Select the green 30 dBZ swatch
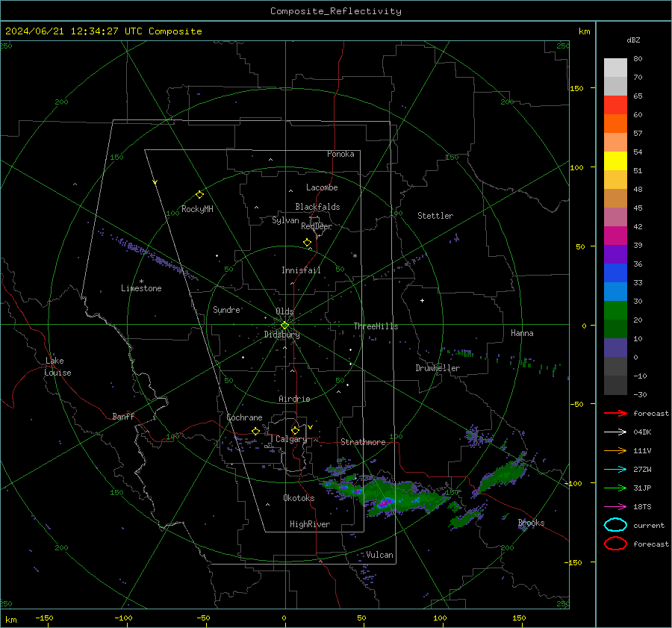Viewport: 672px width, 628px height. coord(615,311)
